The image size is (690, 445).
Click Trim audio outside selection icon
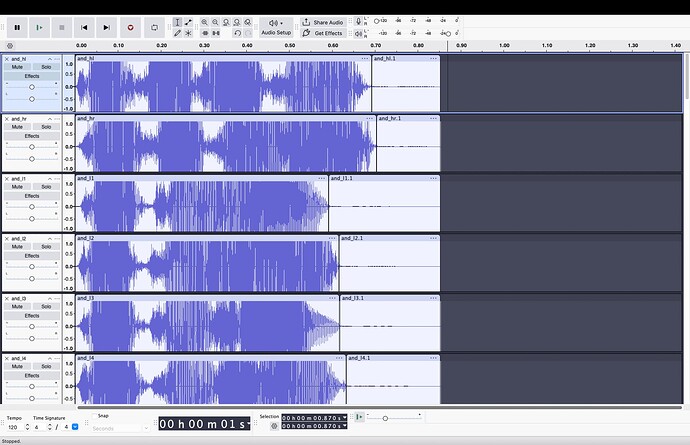point(205,33)
